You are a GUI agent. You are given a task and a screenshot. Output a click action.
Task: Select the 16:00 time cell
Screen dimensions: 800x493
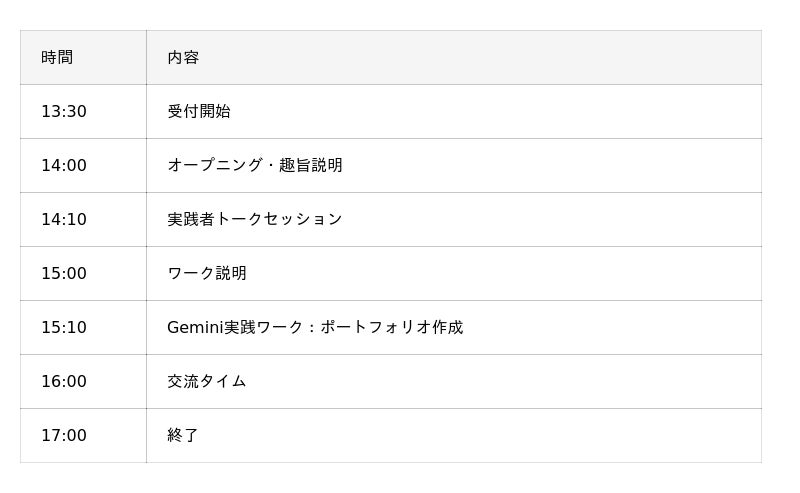(64, 381)
